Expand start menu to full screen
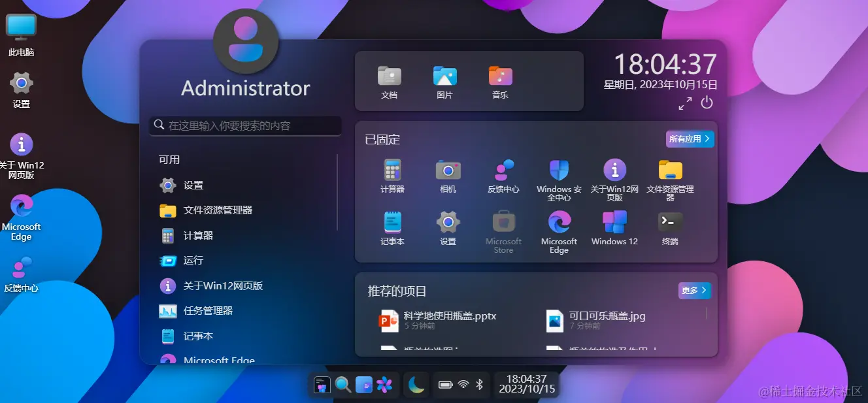 [685, 103]
